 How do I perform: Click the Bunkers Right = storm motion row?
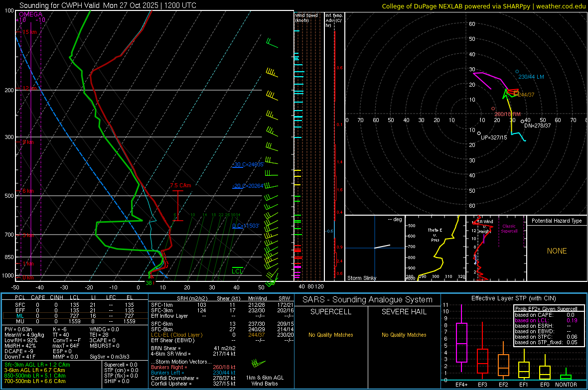click(x=193, y=367)
